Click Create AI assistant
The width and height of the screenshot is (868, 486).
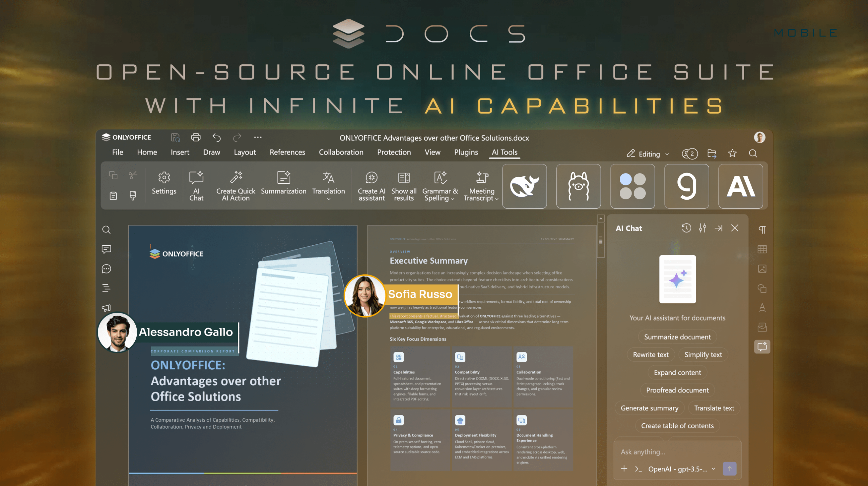371,186
